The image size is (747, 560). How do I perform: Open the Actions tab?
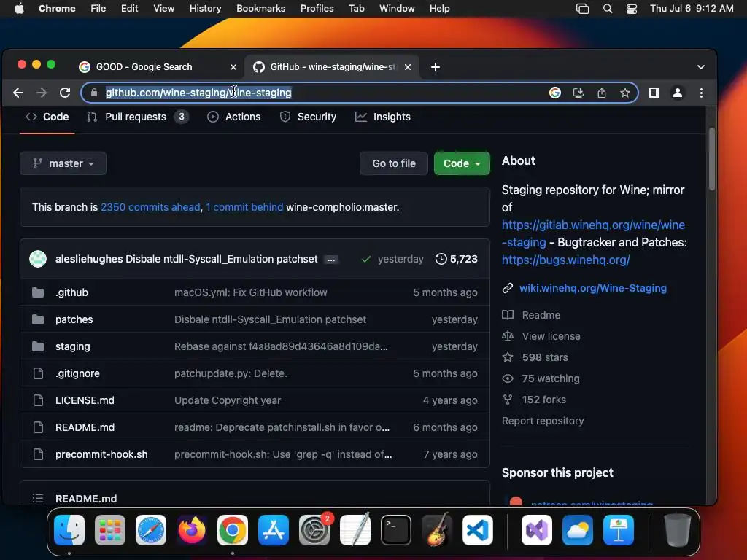234,117
